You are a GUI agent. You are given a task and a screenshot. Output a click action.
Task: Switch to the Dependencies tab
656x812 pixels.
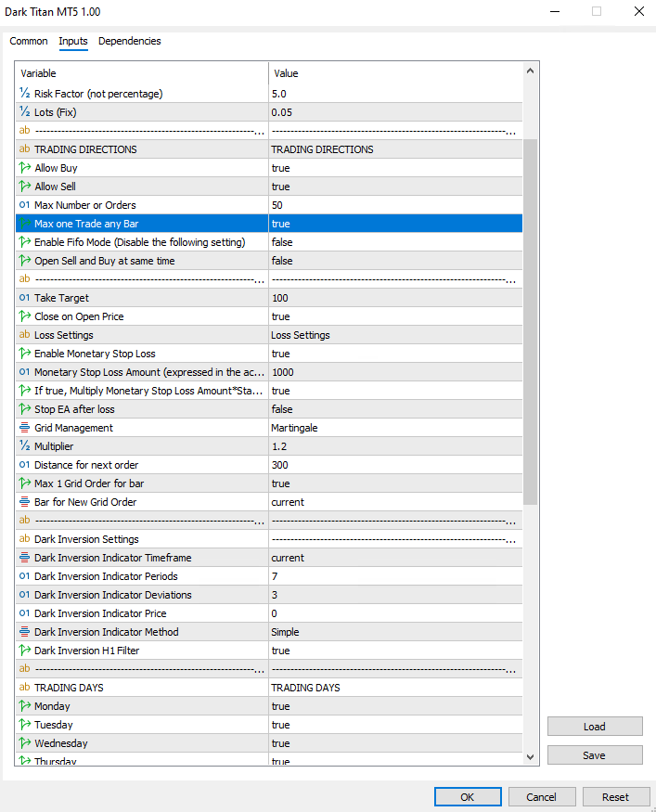[129, 41]
